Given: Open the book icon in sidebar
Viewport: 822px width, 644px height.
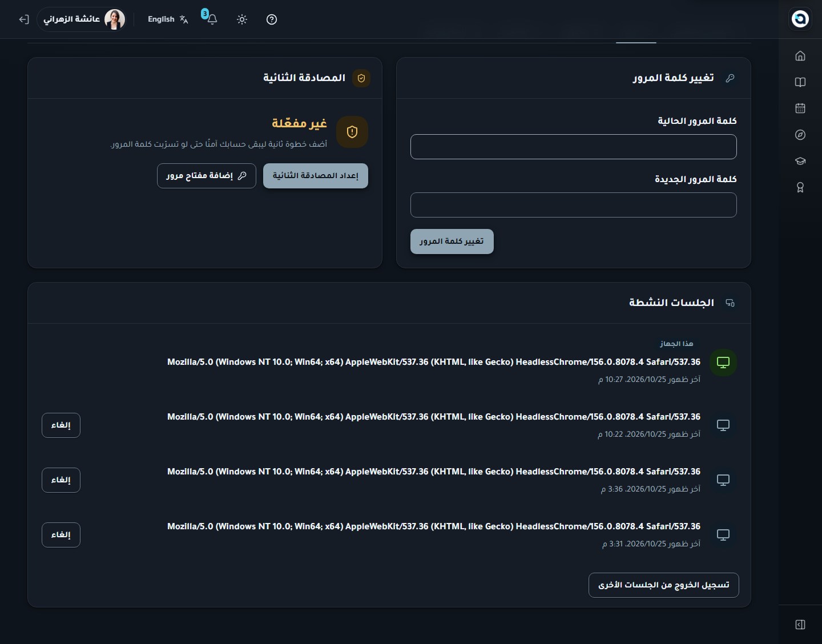Looking at the screenshot, I should click(x=800, y=82).
